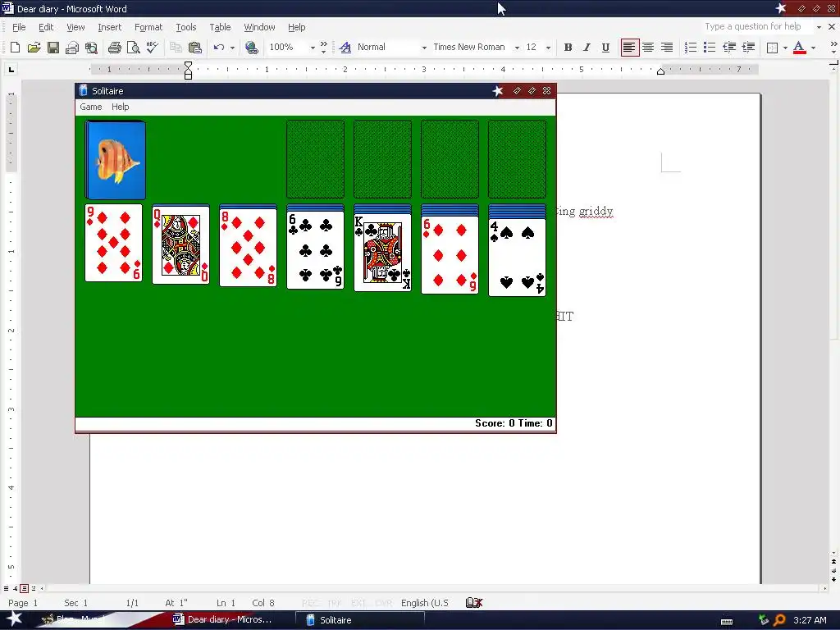
Task: Click the English language status bar entry
Action: (425, 603)
